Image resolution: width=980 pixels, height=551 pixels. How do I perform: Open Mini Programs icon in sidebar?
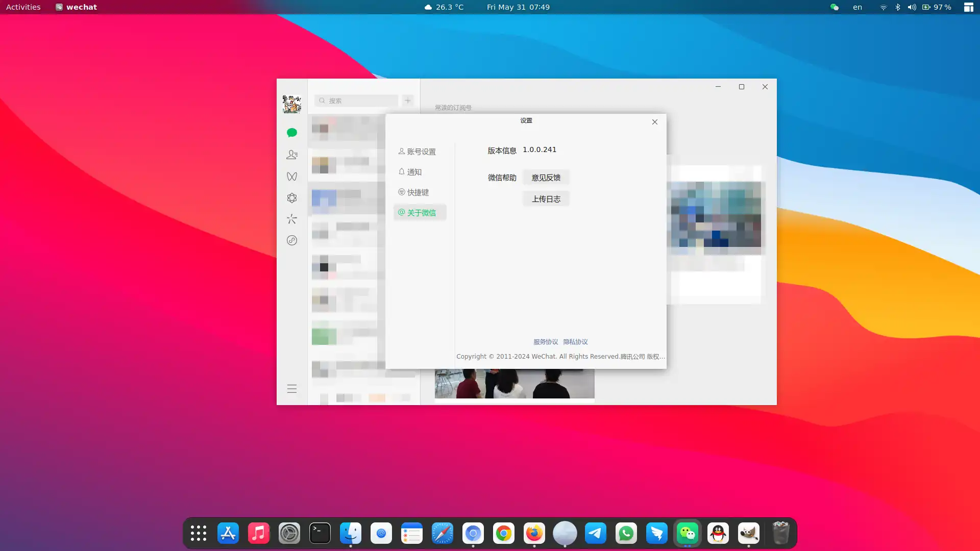pos(292,240)
